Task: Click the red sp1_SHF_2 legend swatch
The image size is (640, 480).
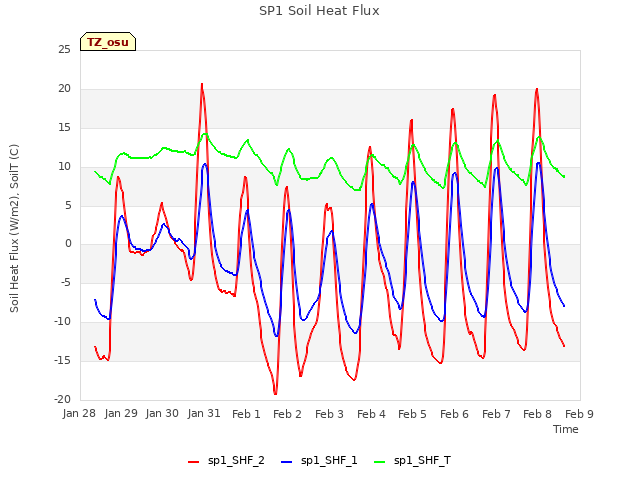Action: coord(193,462)
